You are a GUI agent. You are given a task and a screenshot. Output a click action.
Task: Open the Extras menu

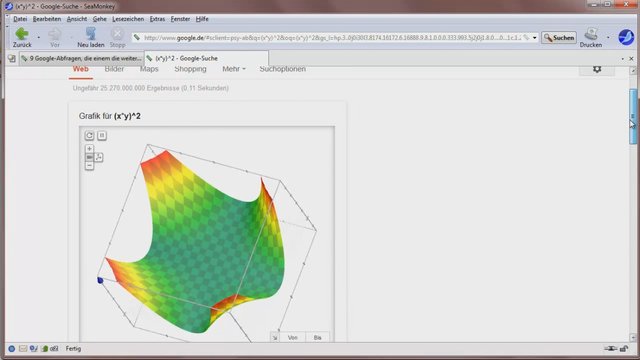tap(157, 19)
